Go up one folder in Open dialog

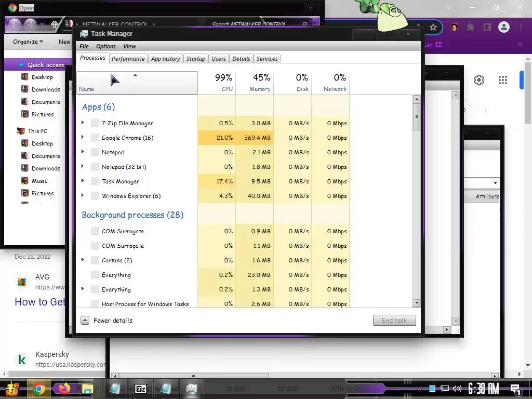pos(54,24)
